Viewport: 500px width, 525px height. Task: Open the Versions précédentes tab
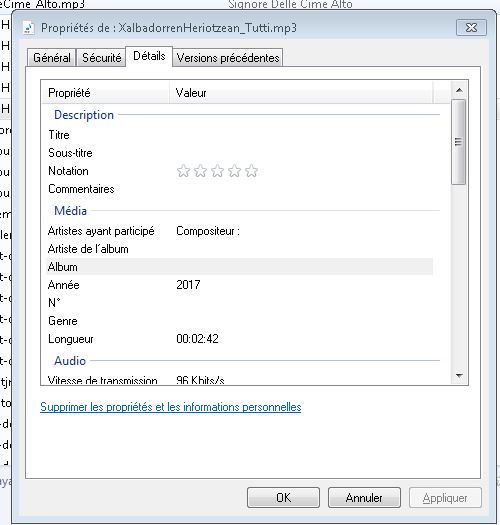coord(228,58)
